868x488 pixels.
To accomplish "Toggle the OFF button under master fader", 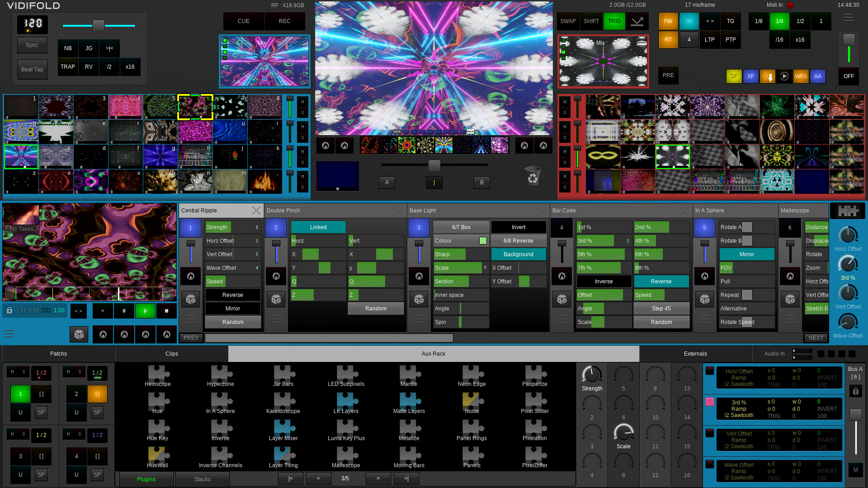I will click(849, 76).
